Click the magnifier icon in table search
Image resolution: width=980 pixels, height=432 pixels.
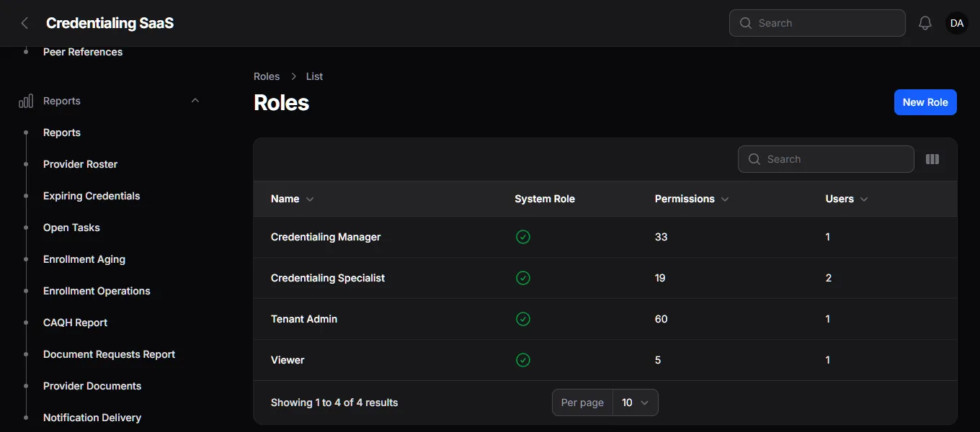[x=754, y=159]
